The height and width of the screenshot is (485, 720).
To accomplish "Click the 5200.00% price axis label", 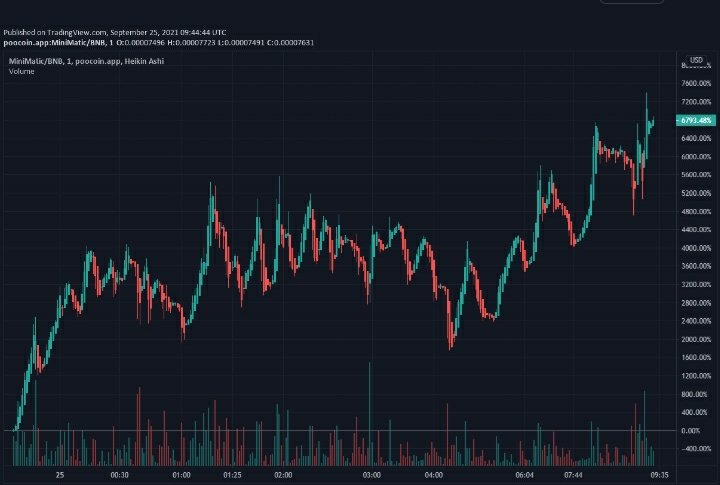I will [x=696, y=193].
